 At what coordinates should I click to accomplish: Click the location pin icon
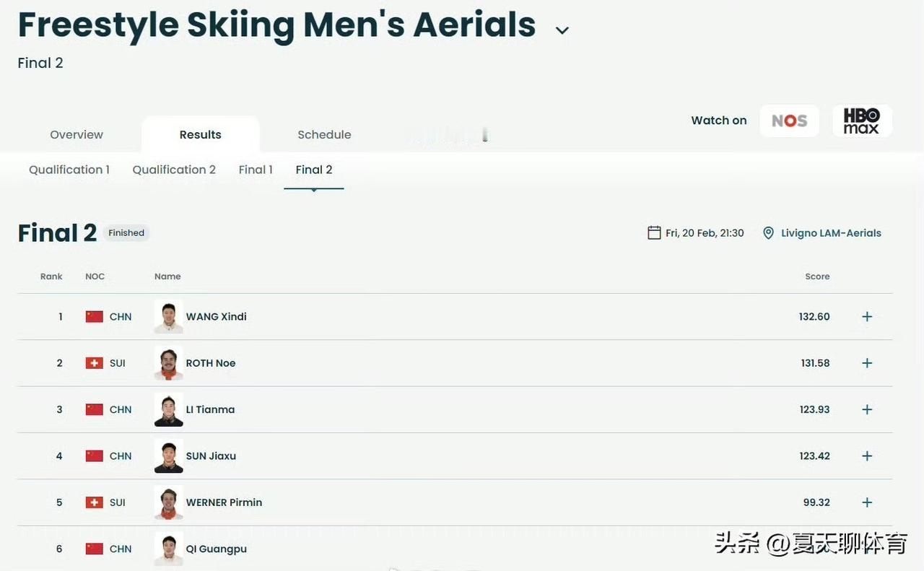pyautogui.click(x=768, y=233)
